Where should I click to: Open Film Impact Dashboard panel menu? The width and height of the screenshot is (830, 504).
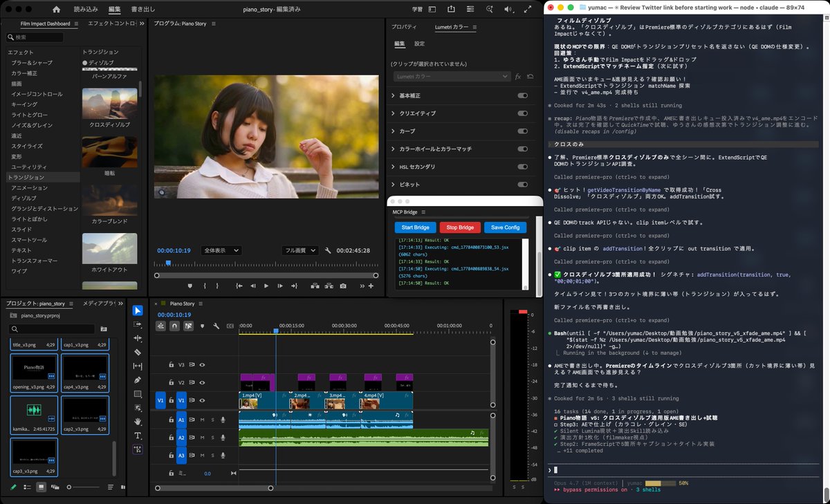[x=77, y=24]
